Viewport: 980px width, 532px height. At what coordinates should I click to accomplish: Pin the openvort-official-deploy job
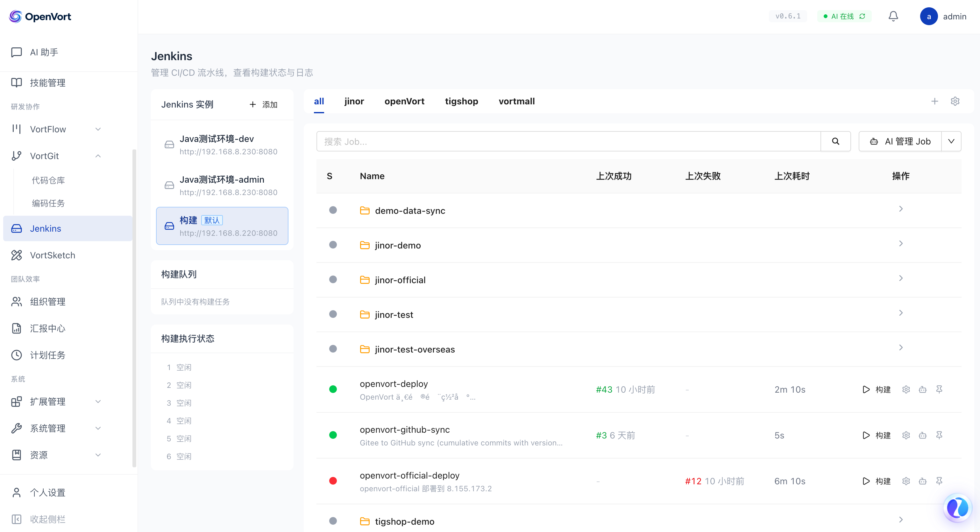[x=939, y=481]
